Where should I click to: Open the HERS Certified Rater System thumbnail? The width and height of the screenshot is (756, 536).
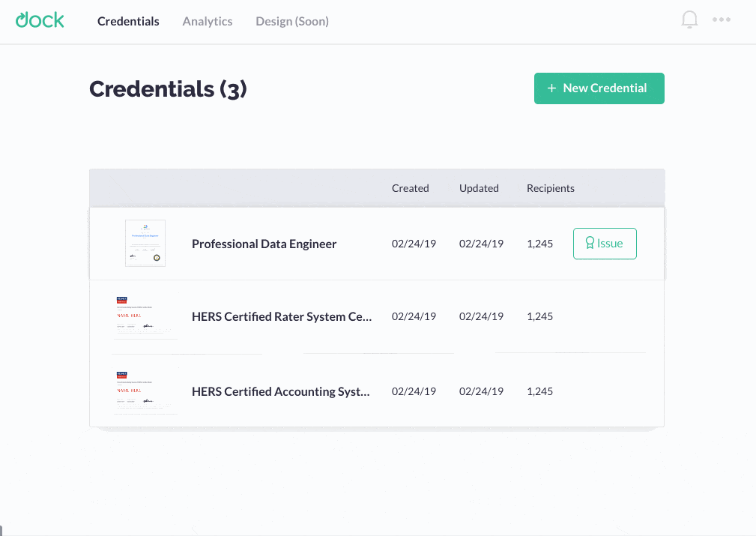point(145,316)
